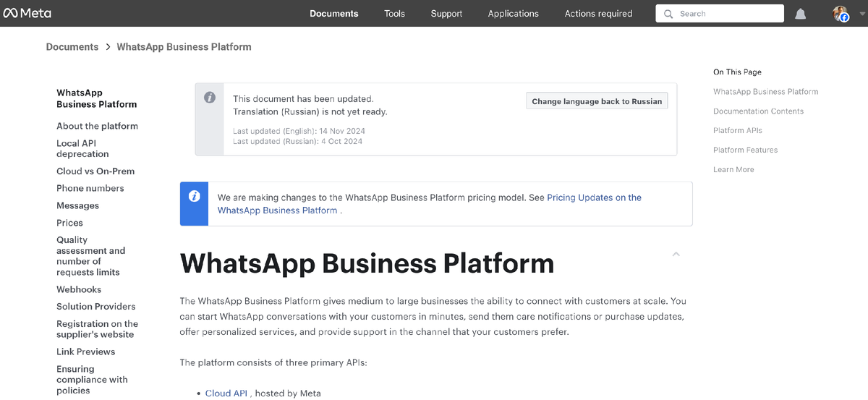The image size is (868, 400).
Task: Click the gray info icon in update notice
Action: click(210, 98)
